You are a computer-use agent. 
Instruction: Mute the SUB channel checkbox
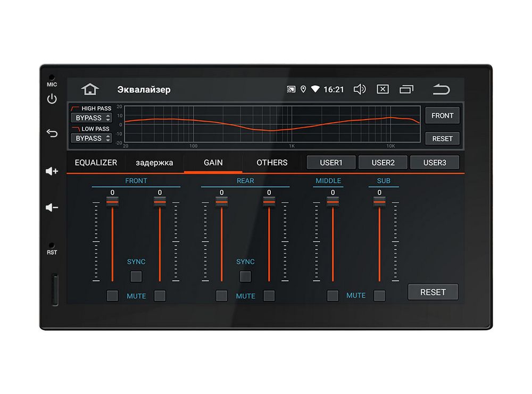click(379, 296)
